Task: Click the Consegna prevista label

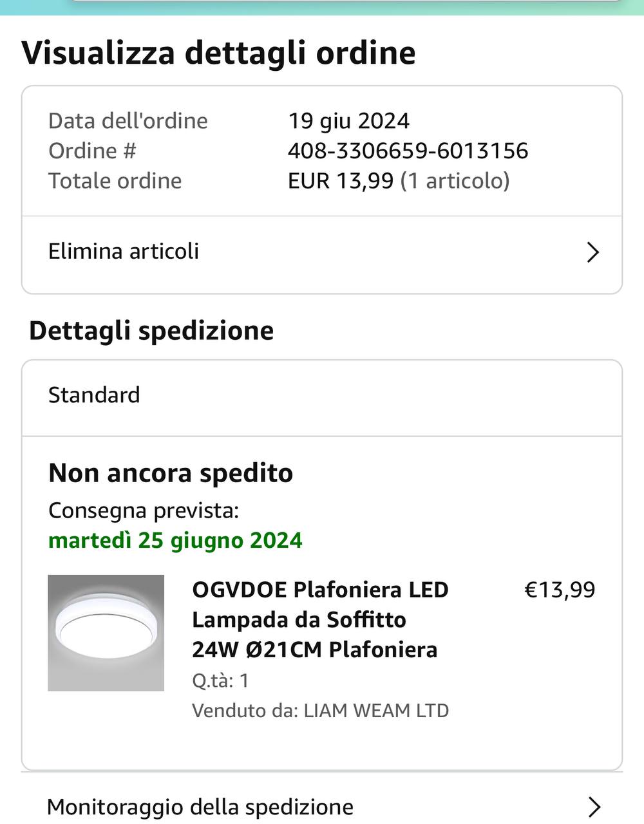Action: [x=144, y=510]
